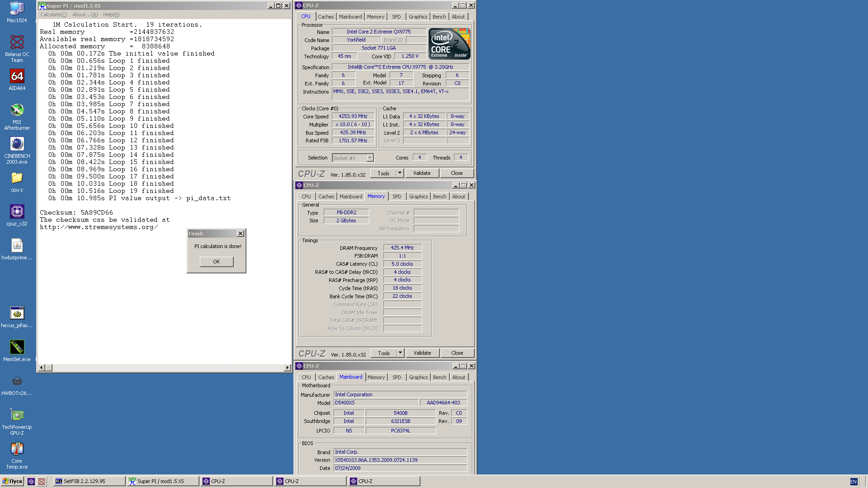Open Caches tab in top CPU-Z window
Image resolution: width=868 pixels, height=488 pixels.
(325, 17)
